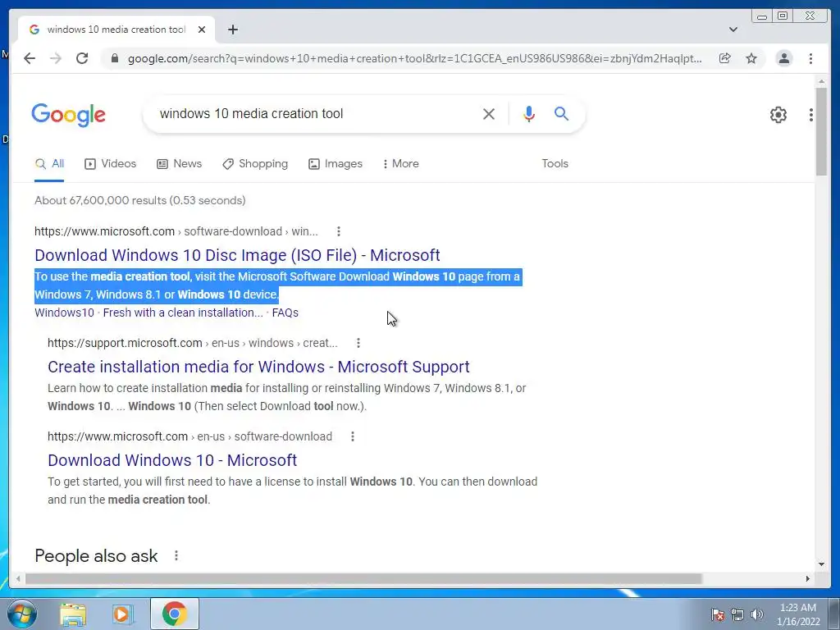840x630 pixels.
Task: Click the horizontal scrollbar thumb
Action: (x=363, y=579)
